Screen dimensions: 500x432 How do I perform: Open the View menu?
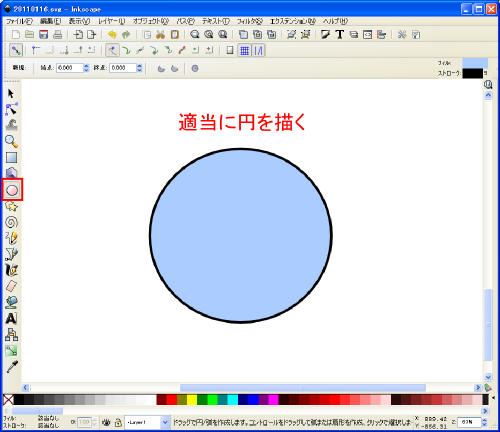(x=79, y=21)
